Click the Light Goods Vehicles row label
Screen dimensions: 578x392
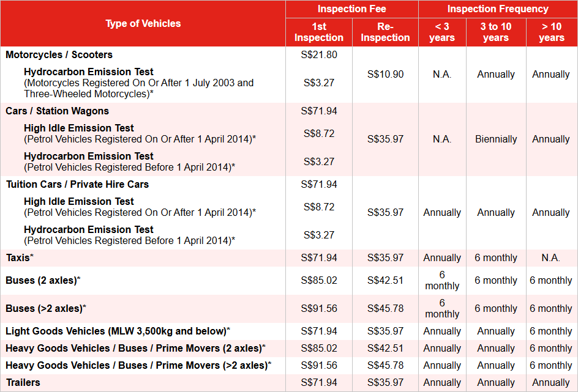tap(116, 331)
